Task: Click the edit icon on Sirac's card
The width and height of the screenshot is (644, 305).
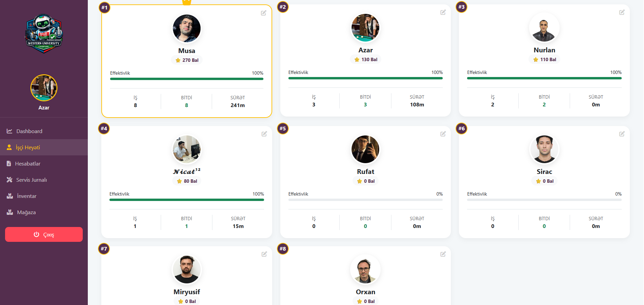Action: [622, 134]
